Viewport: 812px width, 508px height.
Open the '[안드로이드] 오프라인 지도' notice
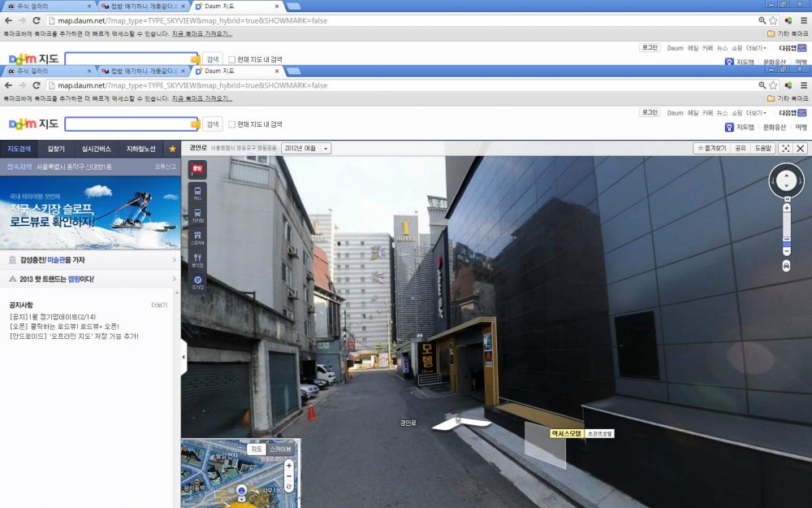point(74,336)
